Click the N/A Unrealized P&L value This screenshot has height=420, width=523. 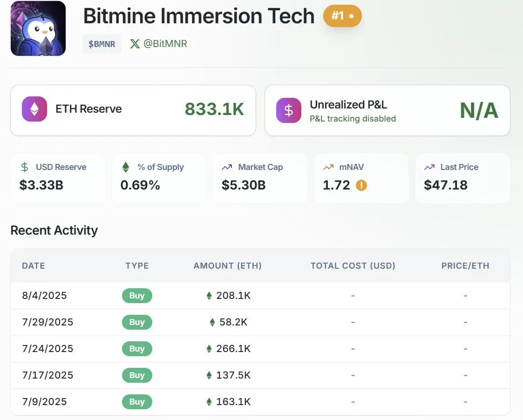pos(479,110)
